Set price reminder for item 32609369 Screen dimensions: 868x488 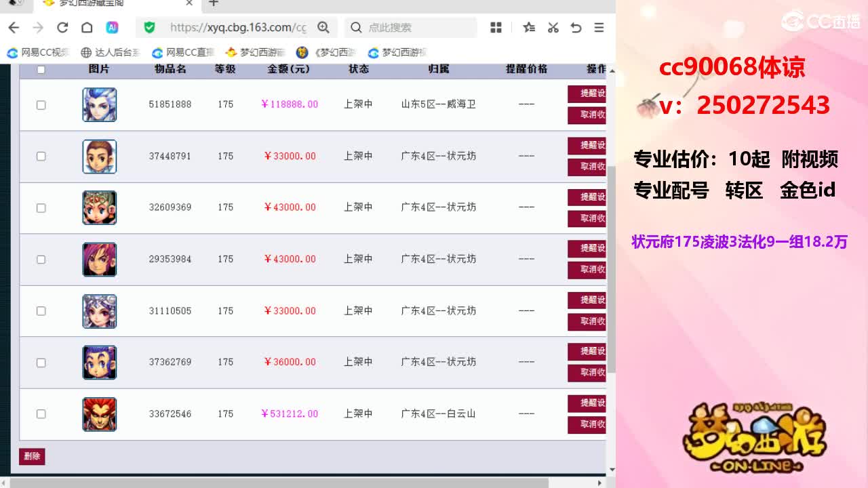[x=587, y=197]
